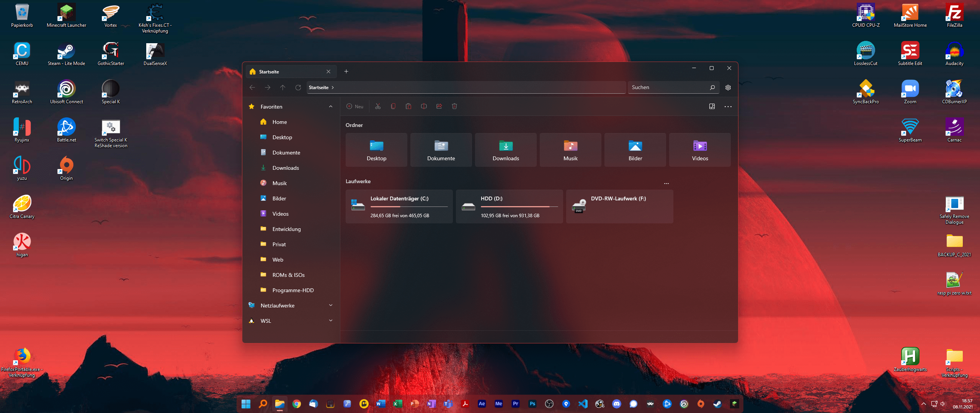Open the Neu new item menu
The image size is (980, 413).
point(355,106)
